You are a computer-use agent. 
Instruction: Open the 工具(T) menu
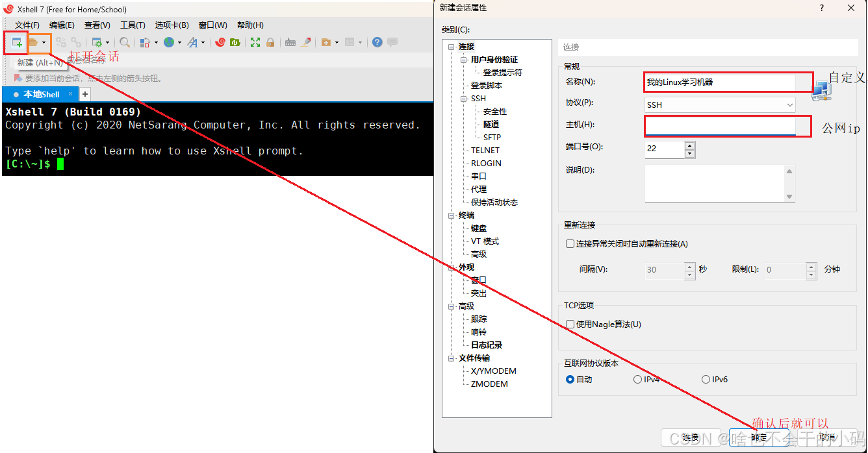(x=133, y=25)
